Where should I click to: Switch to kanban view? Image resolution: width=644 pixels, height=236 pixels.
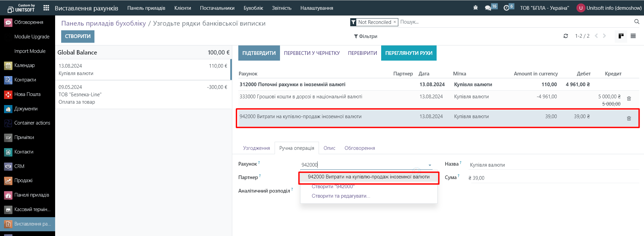621,36
